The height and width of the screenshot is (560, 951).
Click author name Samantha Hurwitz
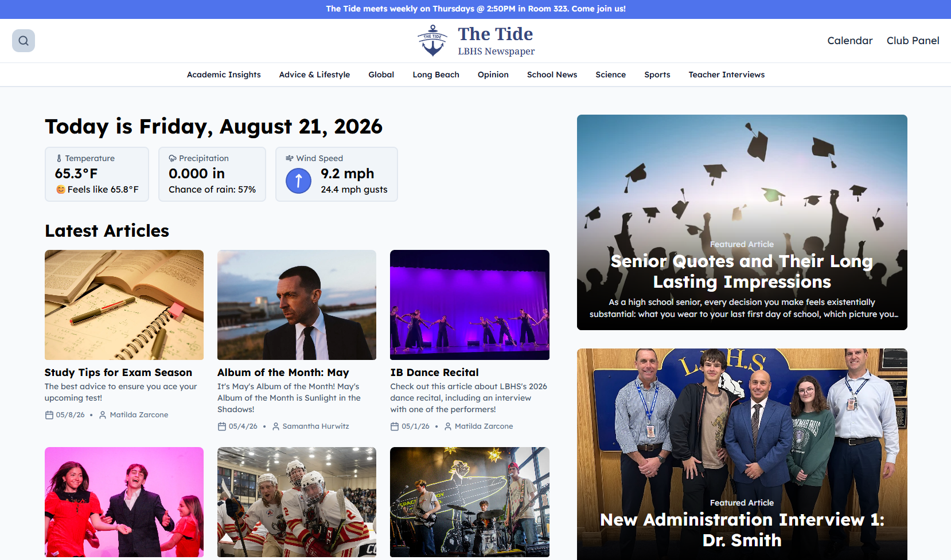pyautogui.click(x=316, y=426)
